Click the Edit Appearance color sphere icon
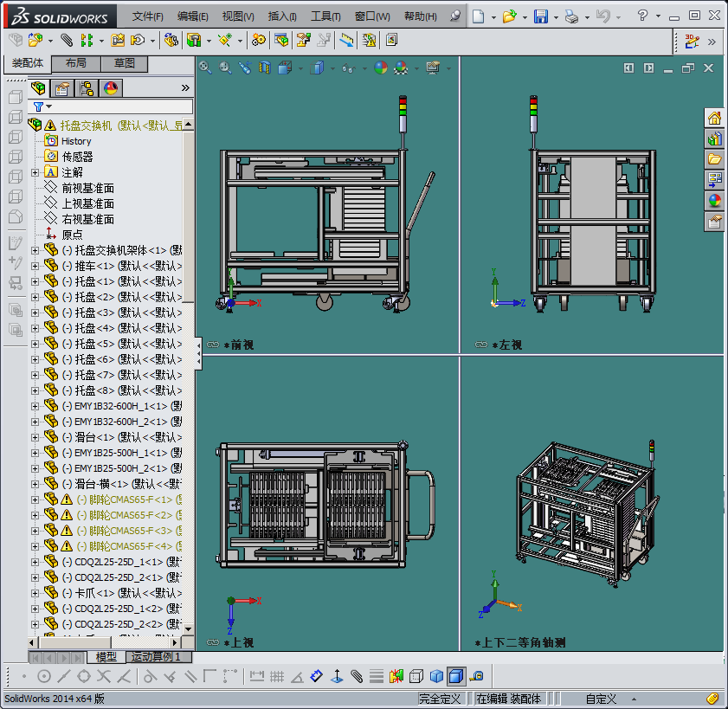The width and height of the screenshot is (728, 709). pyautogui.click(x=380, y=68)
